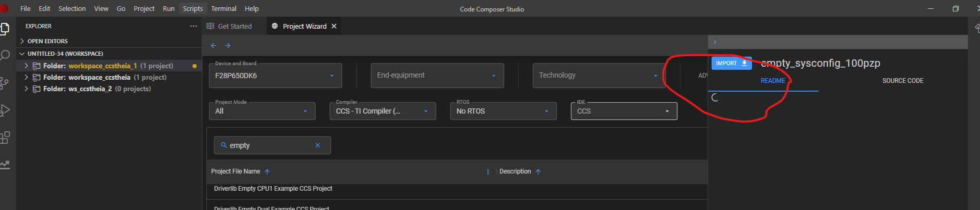Minimize the Code Composer Studio window
Screen dimensions: 980x210
[930, 8]
